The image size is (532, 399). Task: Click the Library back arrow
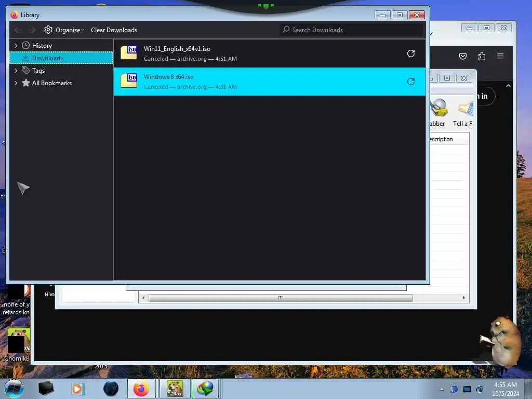click(18, 30)
